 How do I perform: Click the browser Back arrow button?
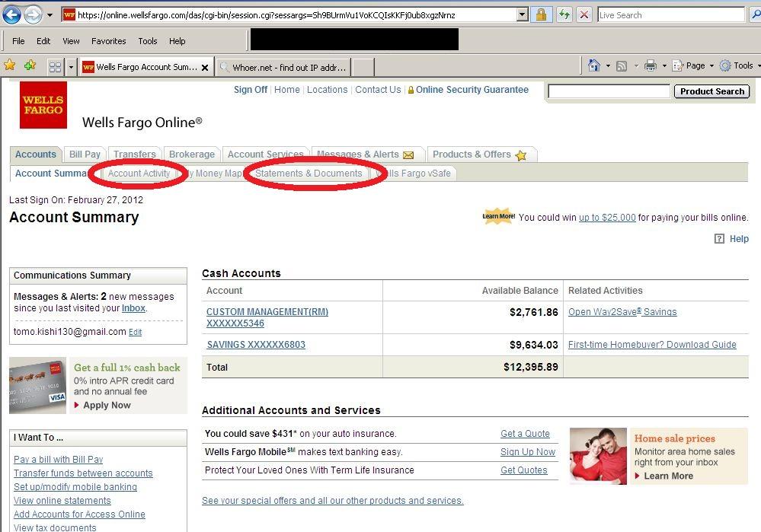11,15
